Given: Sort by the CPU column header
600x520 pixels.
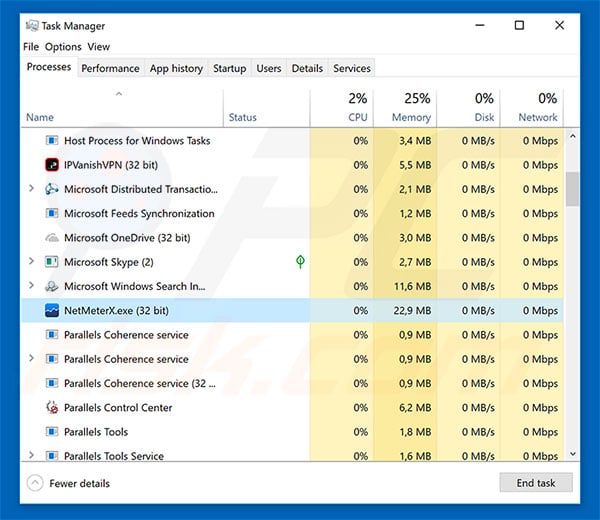Looking at the screenshot, I should pos(342,108).
